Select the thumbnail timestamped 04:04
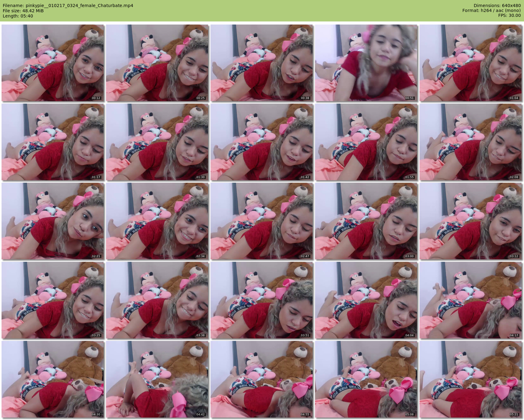The image size is (524, 420). pyautogui.click(x=366, y=300)
